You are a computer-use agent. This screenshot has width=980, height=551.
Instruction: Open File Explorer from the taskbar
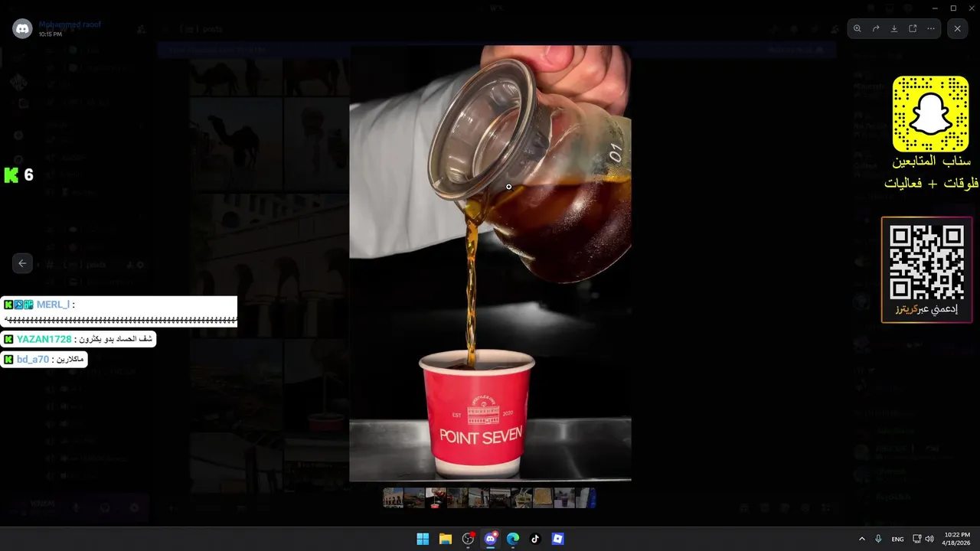[x=445, y=539]
